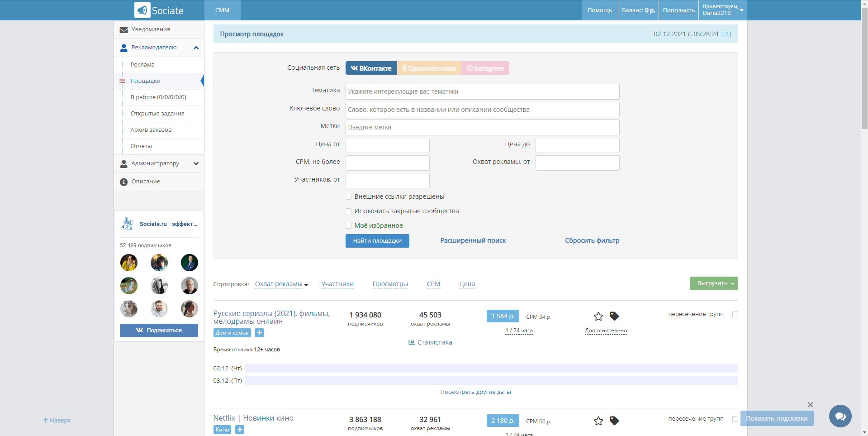The image size is (868, 436).
Task: Select Instagram social network
Action: (x=485, y=68)
